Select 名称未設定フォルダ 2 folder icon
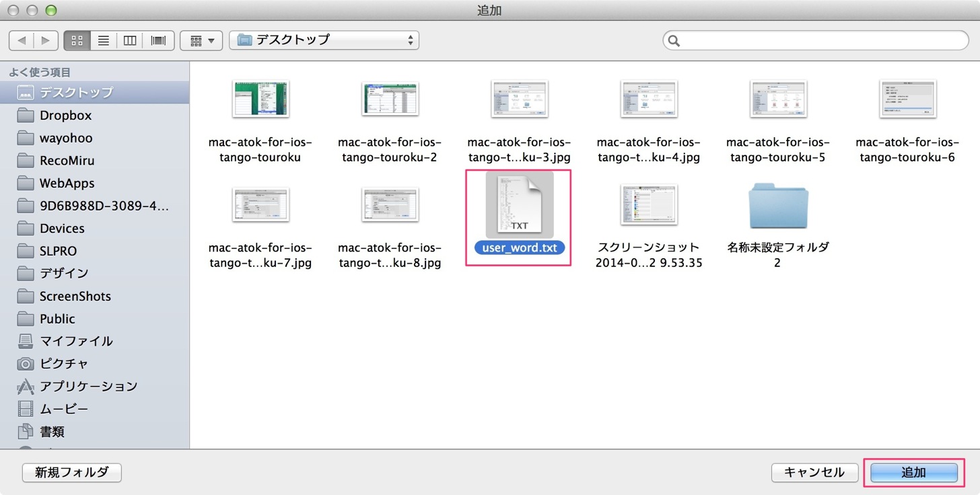The image size is (980, 495). click(778, 206)
